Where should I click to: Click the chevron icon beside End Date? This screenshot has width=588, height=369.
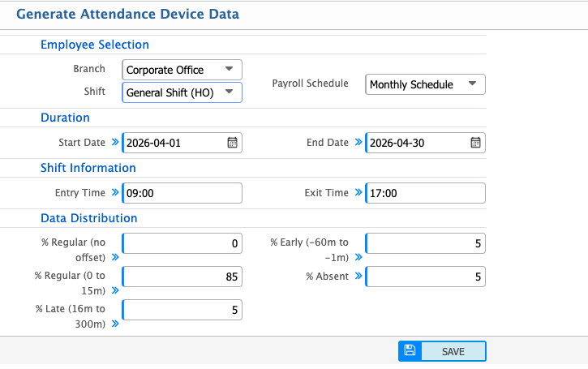coord(358,143)
